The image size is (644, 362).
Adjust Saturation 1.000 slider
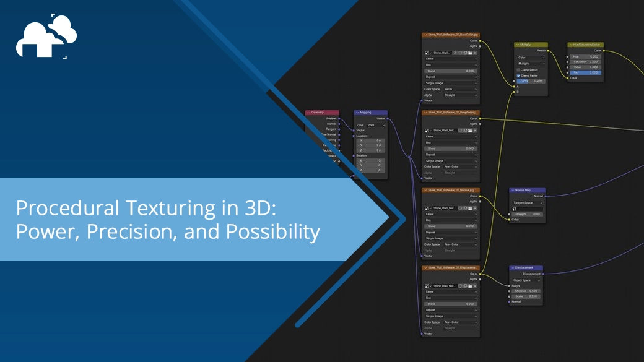[x=585, y=62]
